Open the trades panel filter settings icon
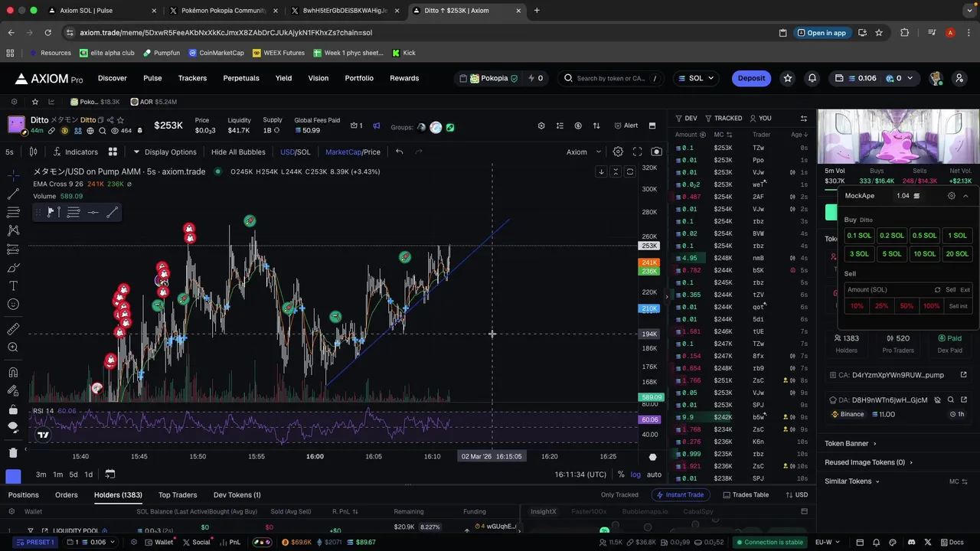980x551 pixels. [x=804, y=118]
